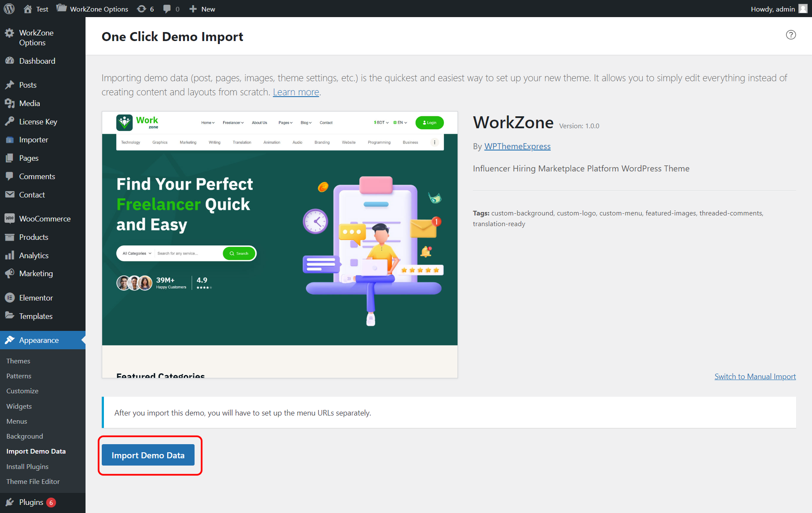Follow the Learn more link
812x513 pixels.
pyautogui.click(x=296, y=92)
